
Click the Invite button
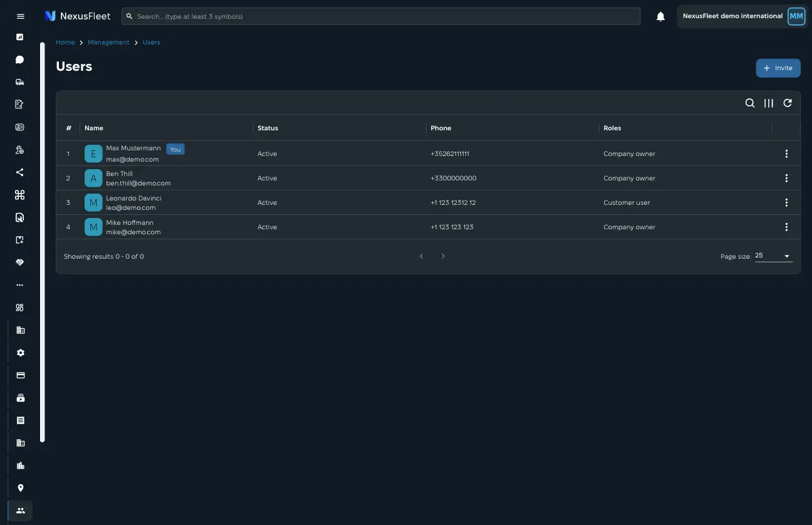(x=778, y=68)
